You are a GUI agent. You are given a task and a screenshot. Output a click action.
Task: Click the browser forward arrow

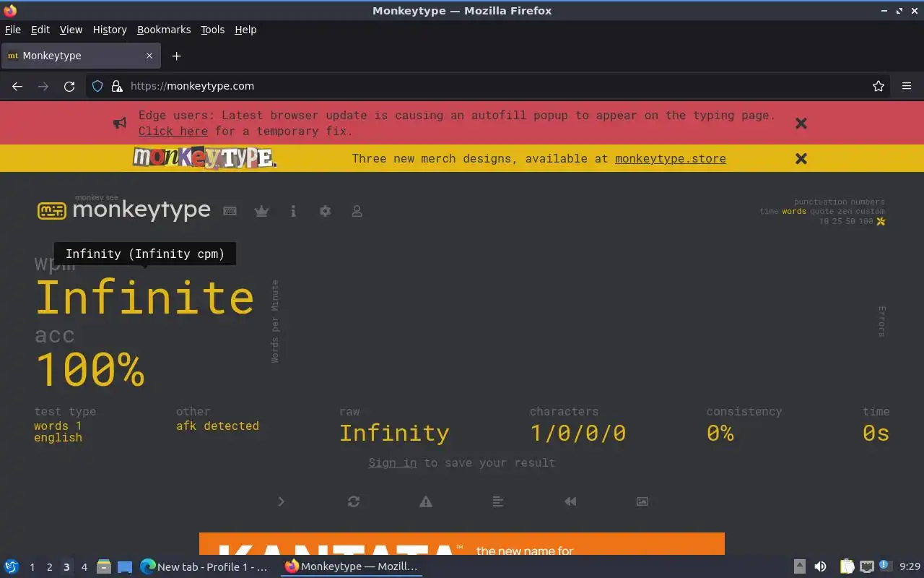[x=43, y=86]
